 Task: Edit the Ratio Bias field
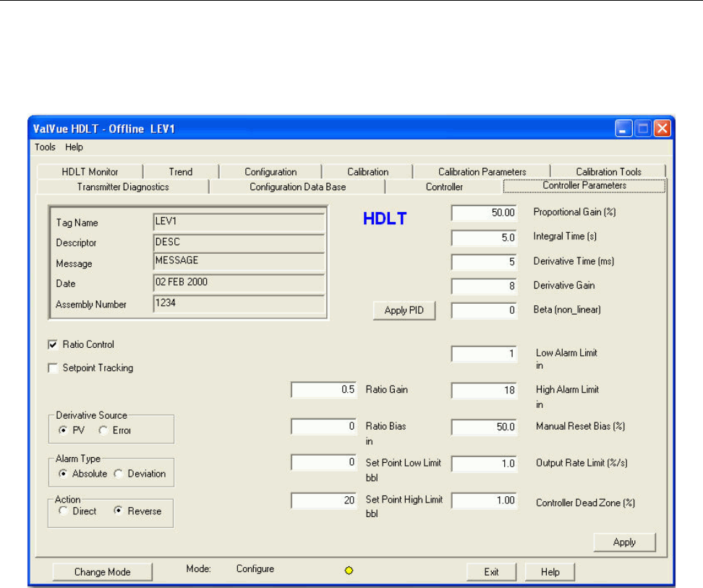324,426
